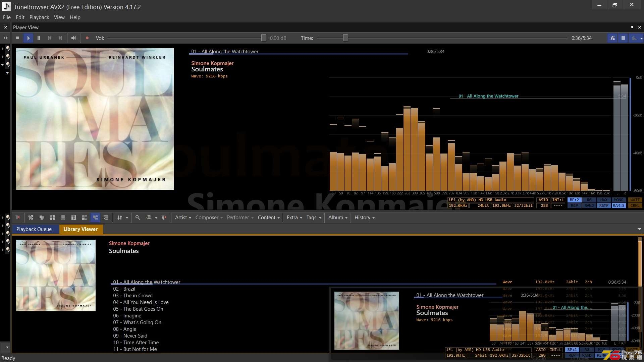Switch to the Playback Queue tab
This screenshot has height=362, width=644.
pos(34,229)
